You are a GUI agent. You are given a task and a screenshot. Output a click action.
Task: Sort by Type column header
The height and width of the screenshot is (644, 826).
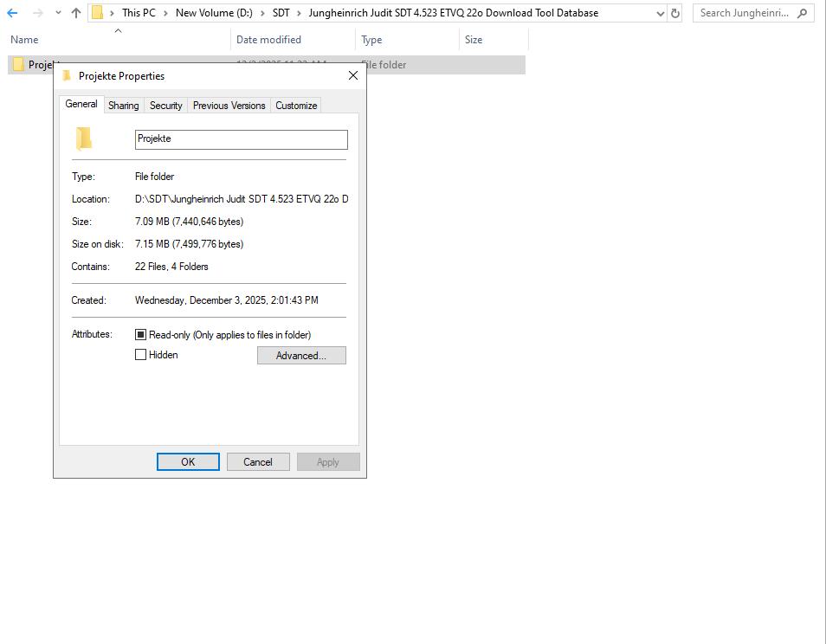371,40
